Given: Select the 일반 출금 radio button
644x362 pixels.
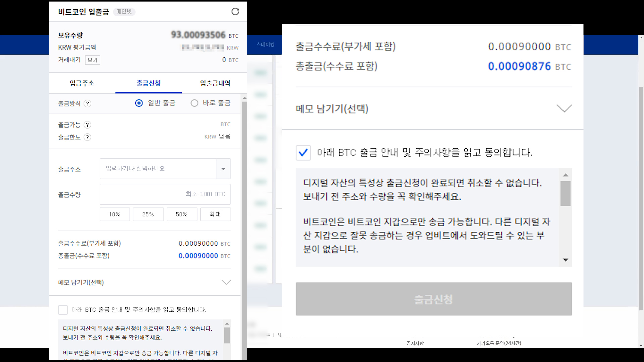Looking at the screenshot, I should (139, 103).
